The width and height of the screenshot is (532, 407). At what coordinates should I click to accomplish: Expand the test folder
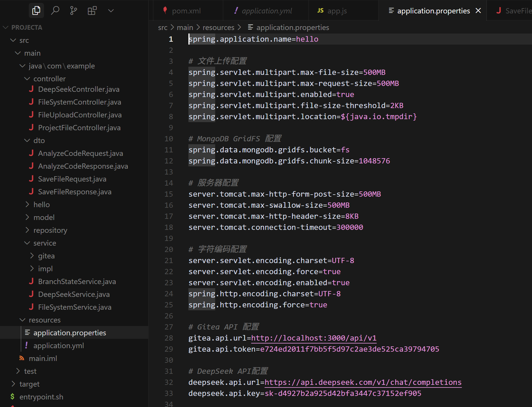[18, 371]
